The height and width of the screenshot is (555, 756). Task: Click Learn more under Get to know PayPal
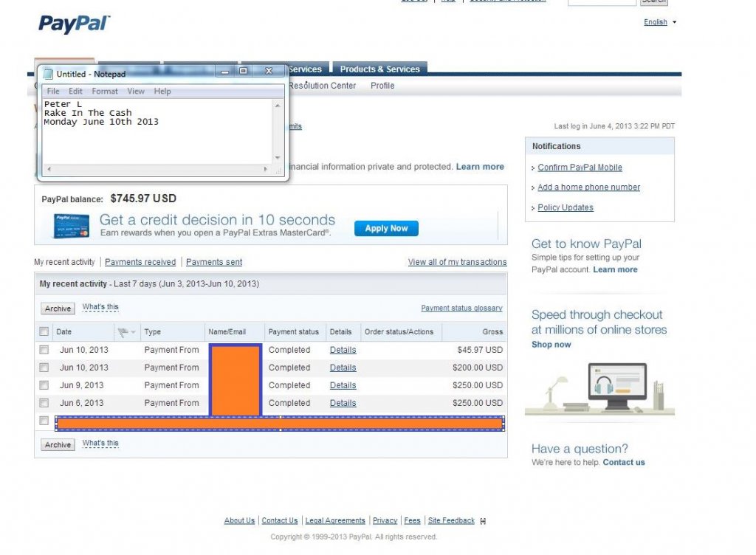click(x=615, y=270)
